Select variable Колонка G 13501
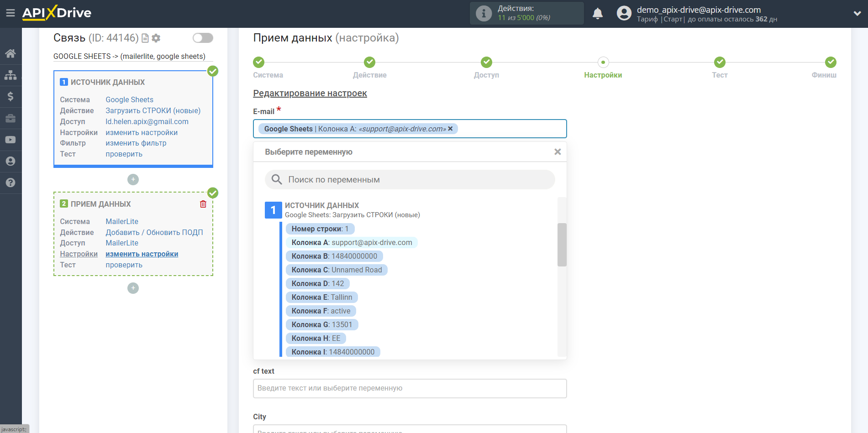868x433 pixels. tap(322, 325)
